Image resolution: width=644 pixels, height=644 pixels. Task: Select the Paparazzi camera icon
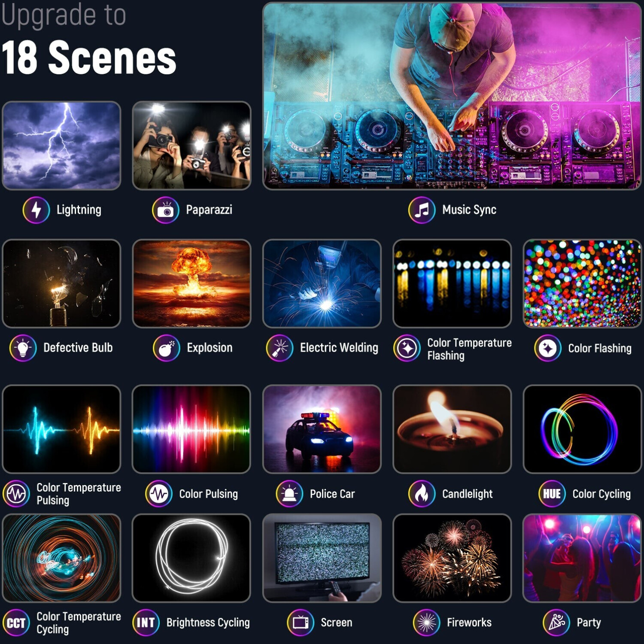165,210
